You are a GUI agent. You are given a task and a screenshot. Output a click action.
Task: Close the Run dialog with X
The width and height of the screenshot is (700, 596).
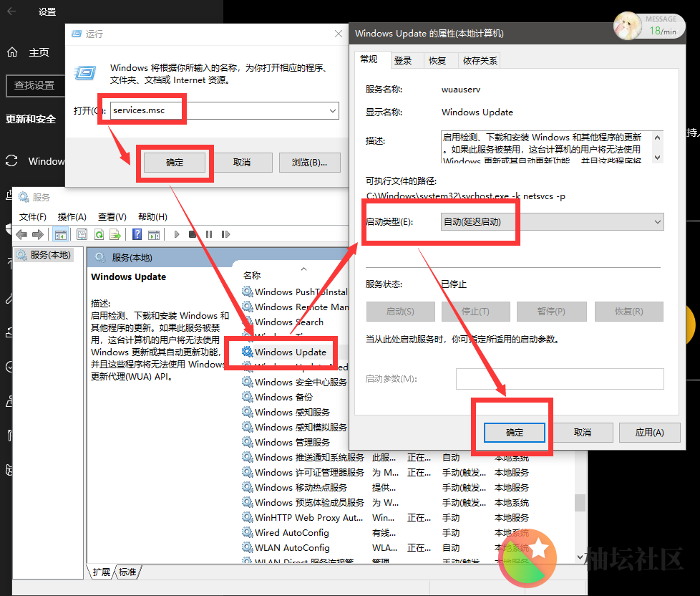pyautogui.click(x=339, y=34)
